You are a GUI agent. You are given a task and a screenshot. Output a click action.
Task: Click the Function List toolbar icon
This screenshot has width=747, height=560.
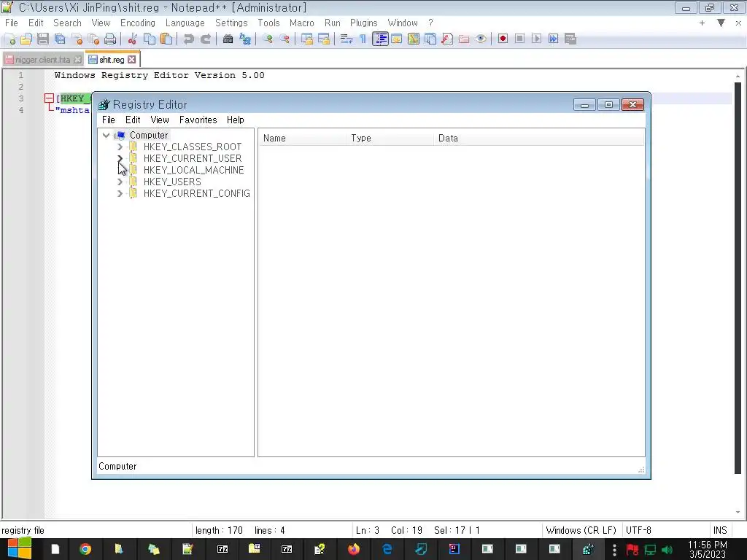(x=447, y=39)
